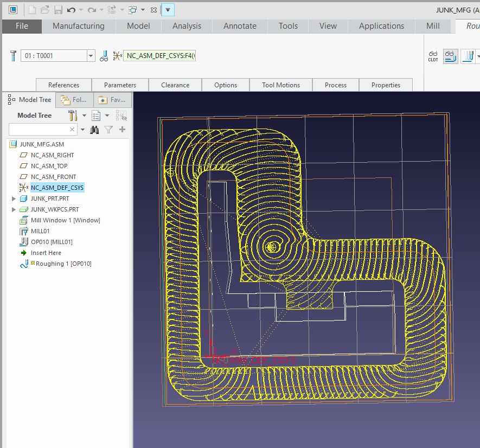Open the File menu

point(21,25)
